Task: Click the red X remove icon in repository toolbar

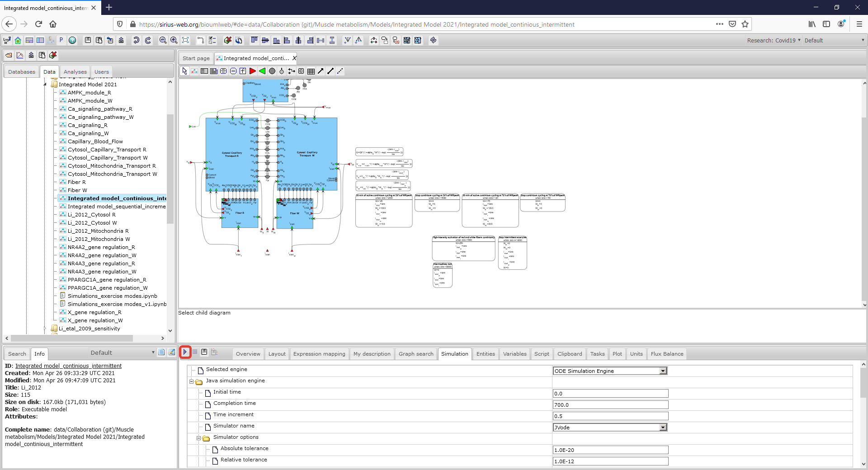Action: click(x=53, y=55)
